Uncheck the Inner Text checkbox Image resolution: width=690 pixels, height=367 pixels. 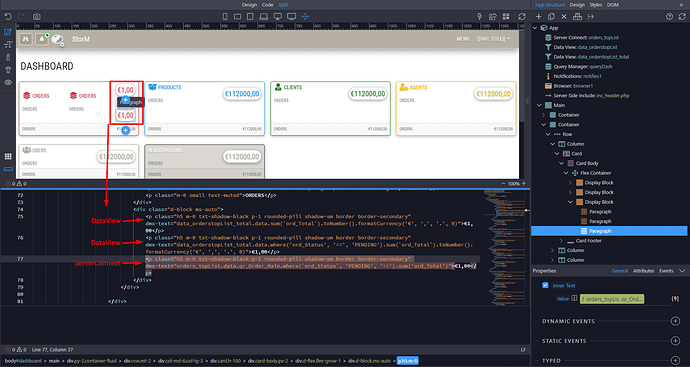(x=545, y=285)
